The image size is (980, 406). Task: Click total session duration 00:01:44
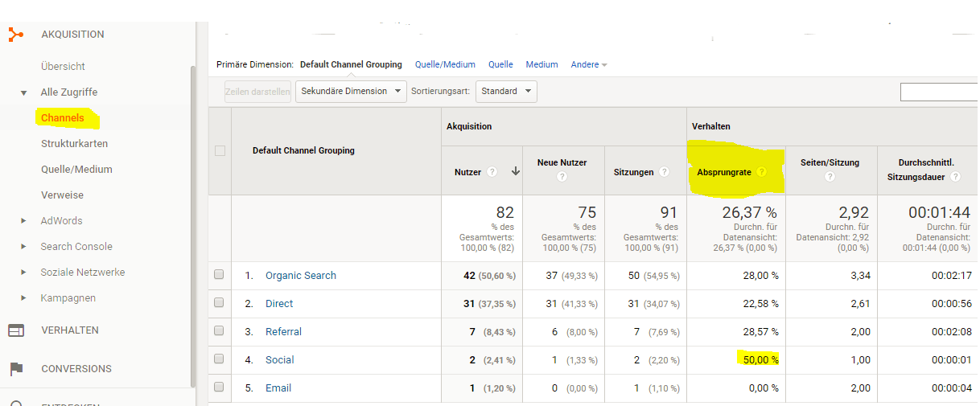click(x=941, y=213)
